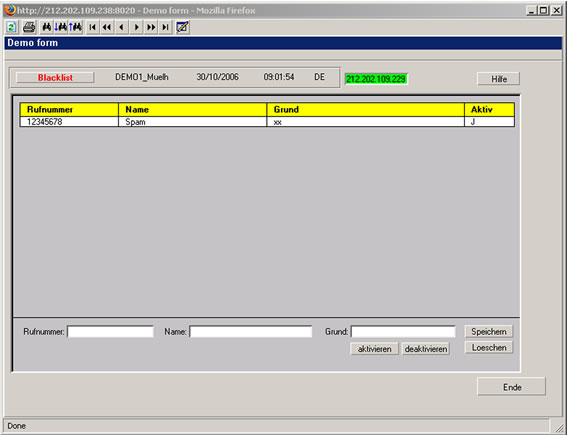Click the double-right fast forward arrow
This screenshot has width=567, height=435.
[x=151, y=27]
